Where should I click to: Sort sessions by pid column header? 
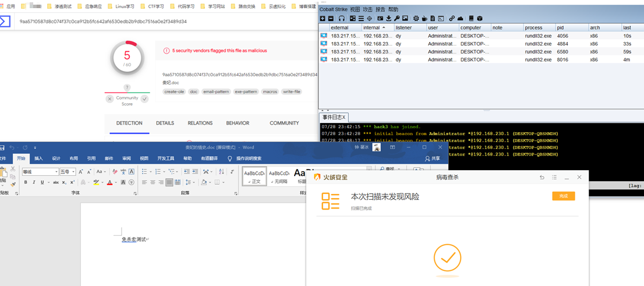(571, 27)
